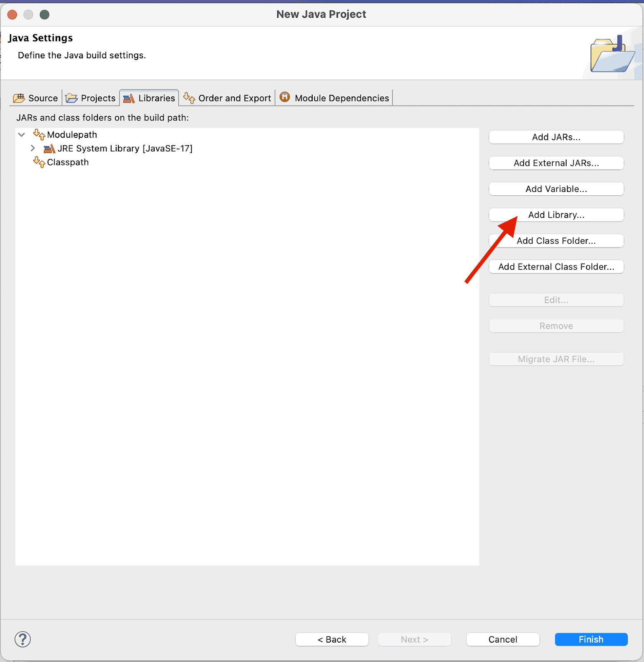
Task: Click the Projects tab folder icon
Action: (x=72, y=98)
